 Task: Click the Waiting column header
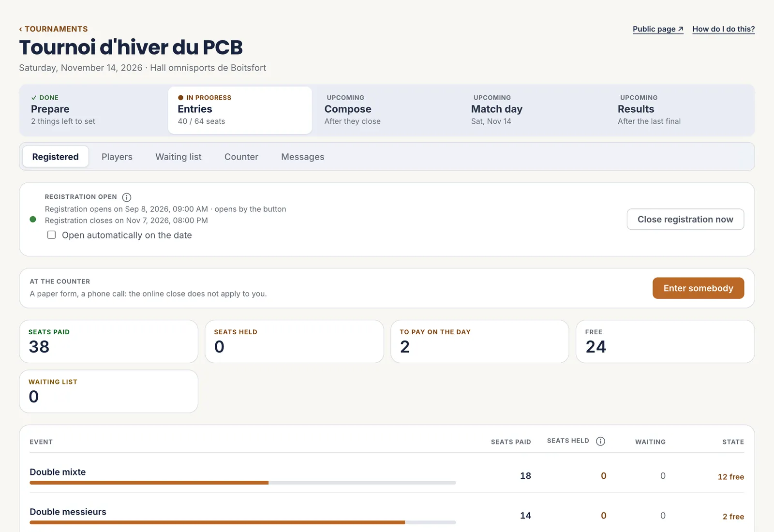[650, 442]
